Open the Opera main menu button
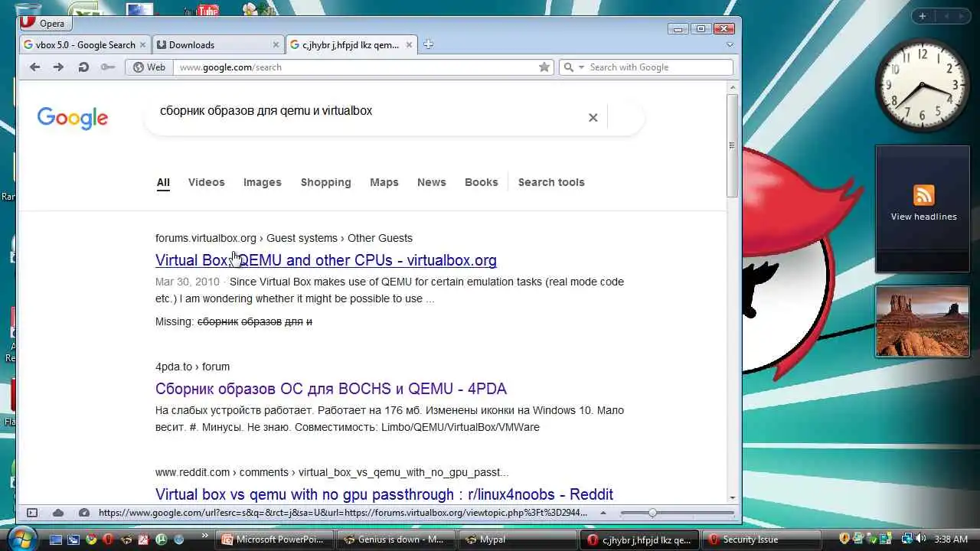 (x=46, y=24)
